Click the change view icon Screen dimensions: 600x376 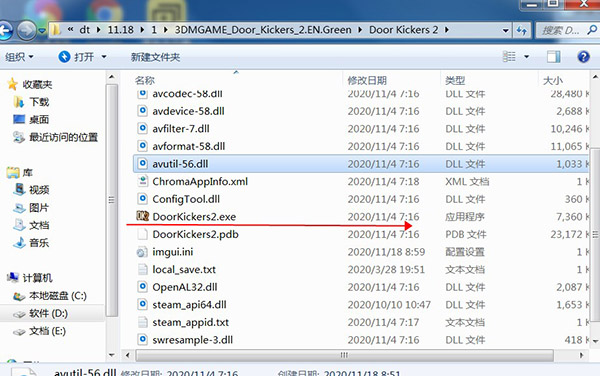pyautogui.click(x=509, y=57)
